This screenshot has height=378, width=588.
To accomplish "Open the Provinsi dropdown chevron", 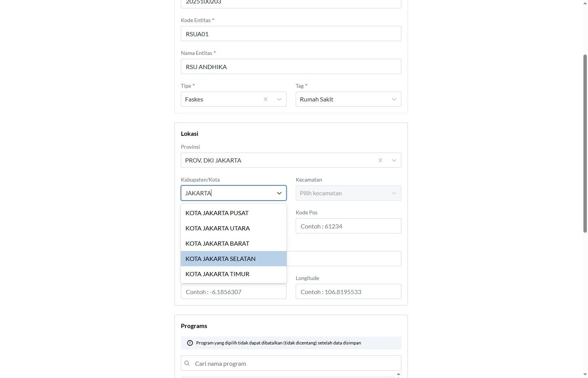I will pos(394,160).
